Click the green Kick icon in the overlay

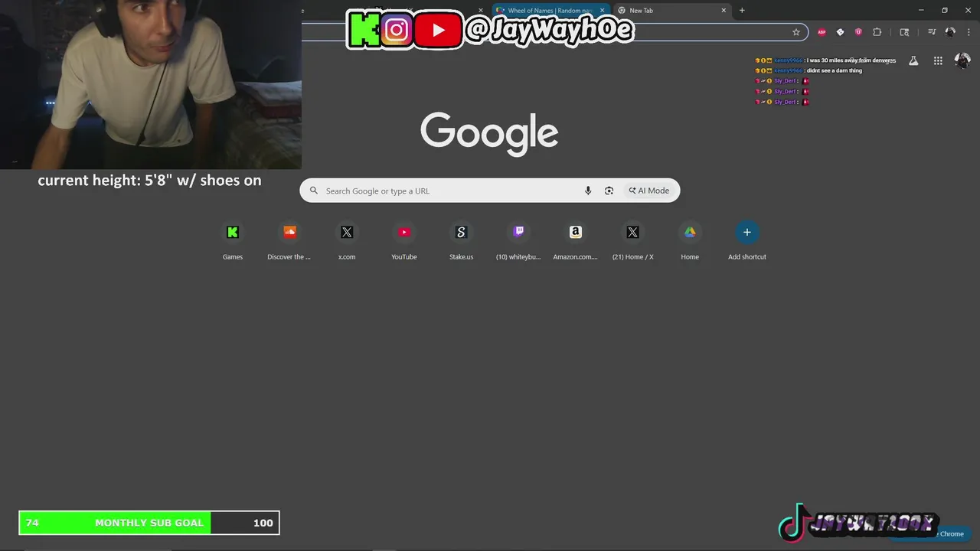pos(364,30)
